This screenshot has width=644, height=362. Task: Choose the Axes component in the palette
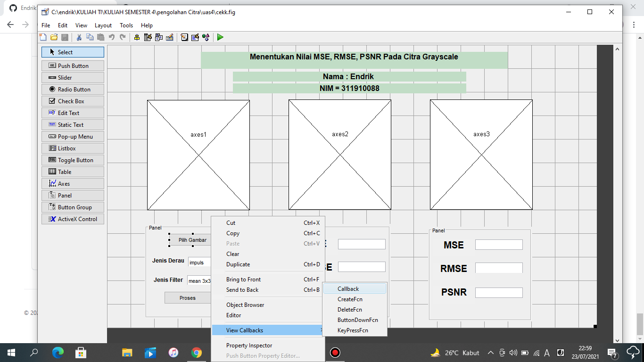[73, 184]
